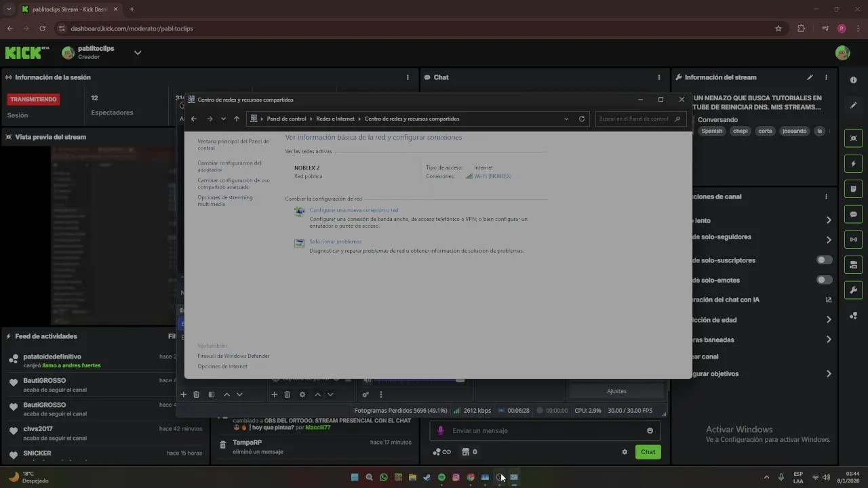Screen dimensions: 868x488
Task: Open Spotify from the taskbar
Action: click(441, 477)
